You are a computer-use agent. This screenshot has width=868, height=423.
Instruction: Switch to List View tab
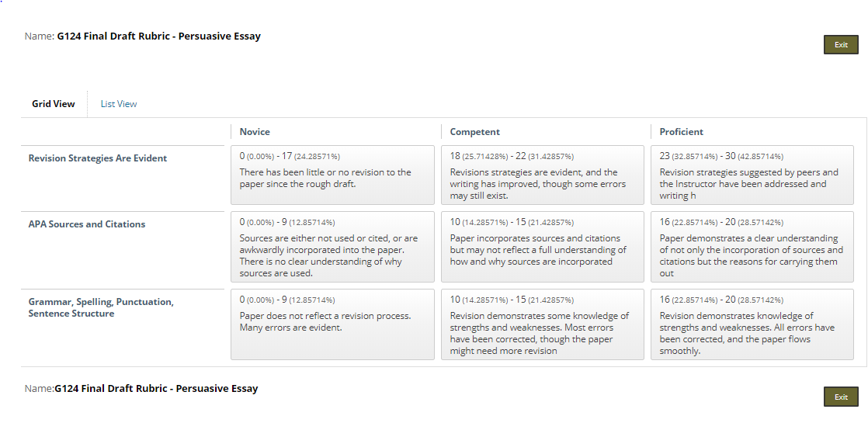(119, 104)
